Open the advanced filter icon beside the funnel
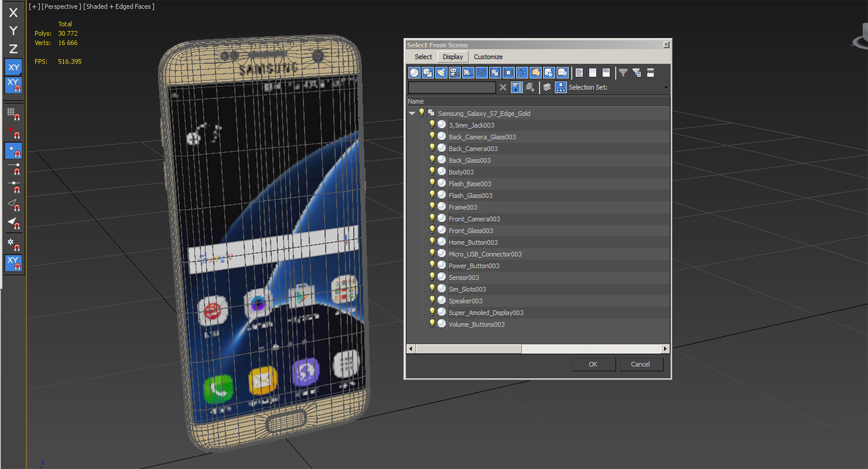This screenshot has height=469, width=868. [637, 73]
